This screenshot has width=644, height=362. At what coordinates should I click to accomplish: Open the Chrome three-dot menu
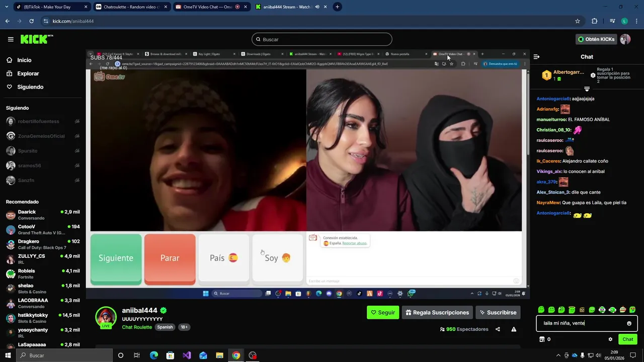637,21
